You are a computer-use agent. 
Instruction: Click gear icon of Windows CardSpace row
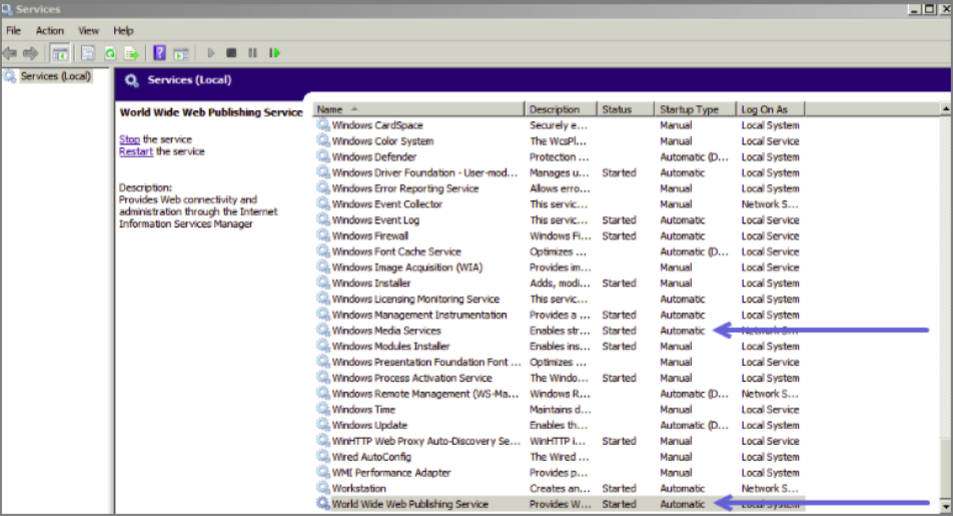323,125
